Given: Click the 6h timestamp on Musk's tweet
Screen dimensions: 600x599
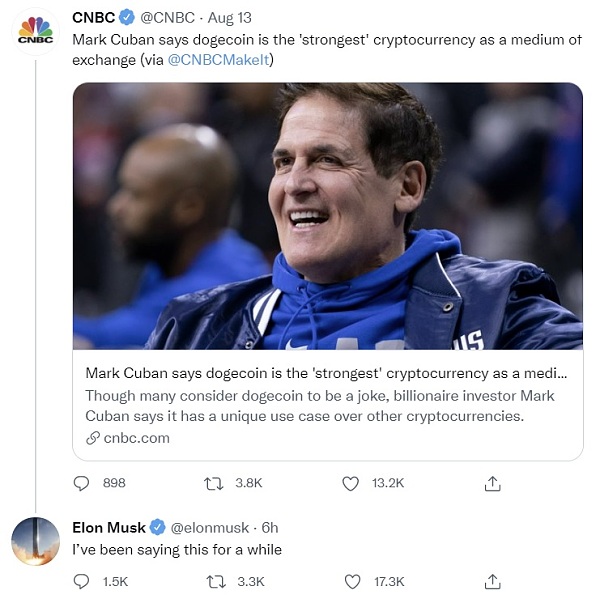Looking at the screenshot, I should [269, 527].
